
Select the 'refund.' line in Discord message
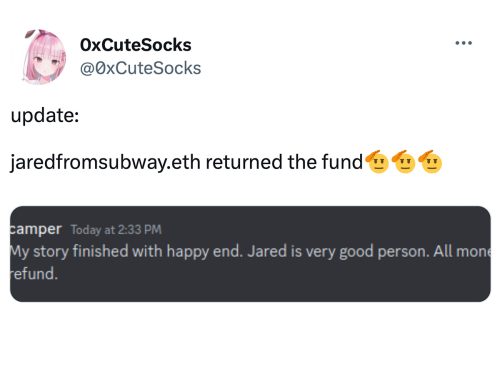pyautogui.click(x=34, y=274)
